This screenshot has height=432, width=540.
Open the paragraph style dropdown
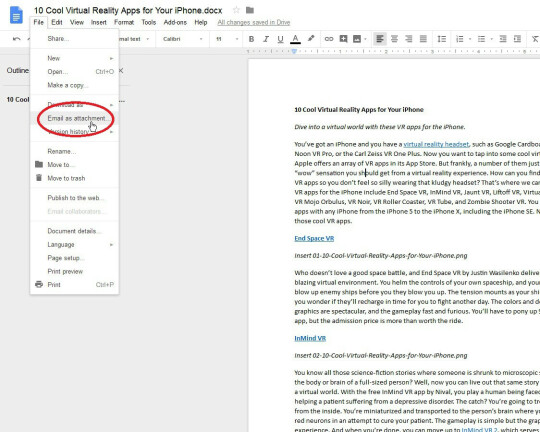[x=134, y=39]
